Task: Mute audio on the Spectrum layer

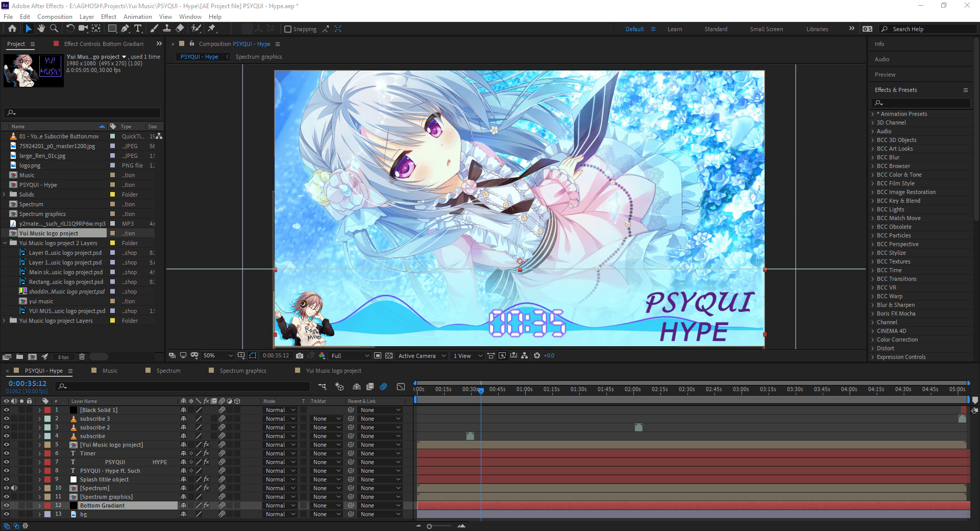Action: point(14,488)
